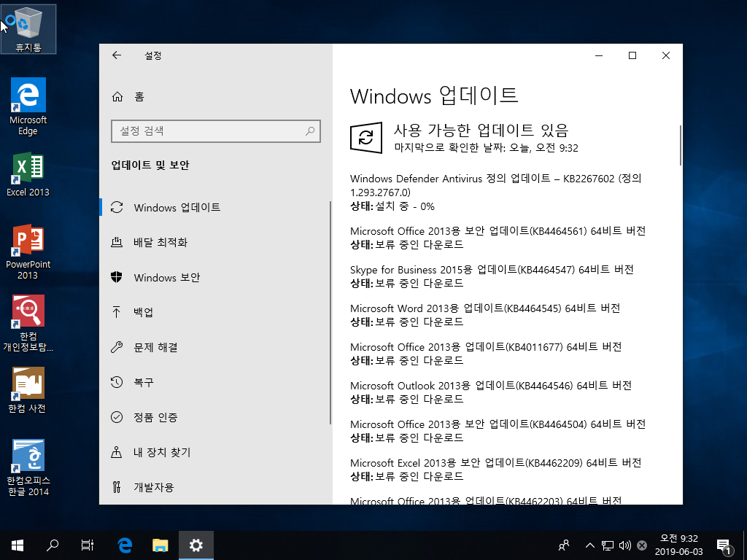
Task: Select the Windows 업데이트 sync icon in sidebar
Action: (117, 207)
